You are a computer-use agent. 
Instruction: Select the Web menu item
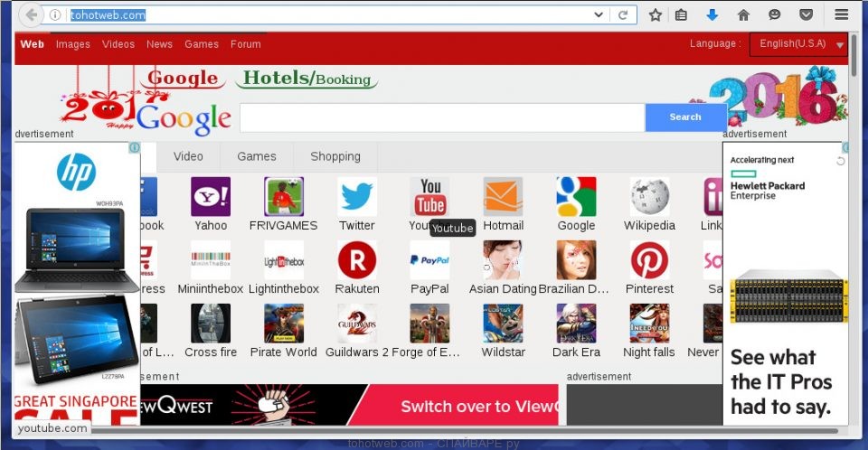33,44
